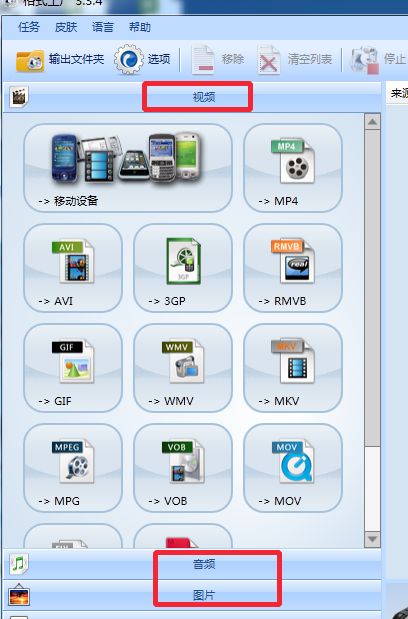Open the options (选项) gear
408x619 pixels.
(x=142, y=60)
